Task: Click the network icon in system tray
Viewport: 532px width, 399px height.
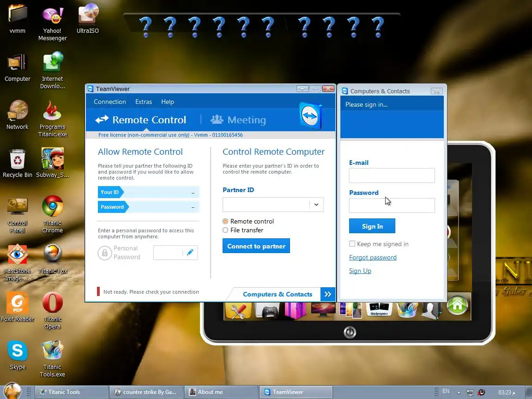Action: (x=470, y=393)
